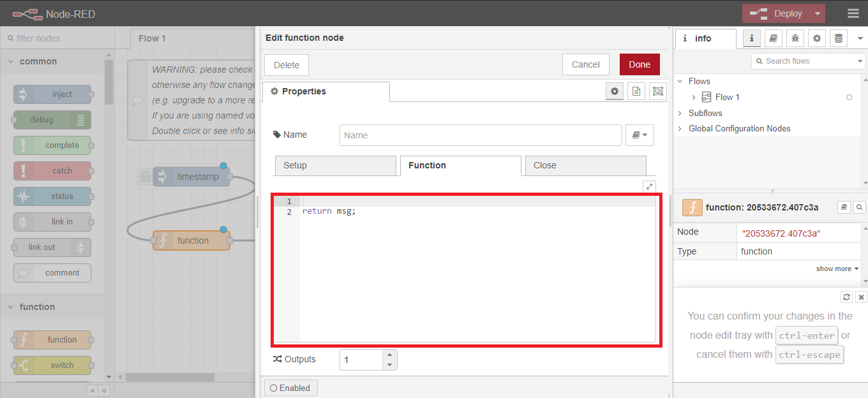Show node appearance settings icon
868x398 pixels.
tap(657, 92)
